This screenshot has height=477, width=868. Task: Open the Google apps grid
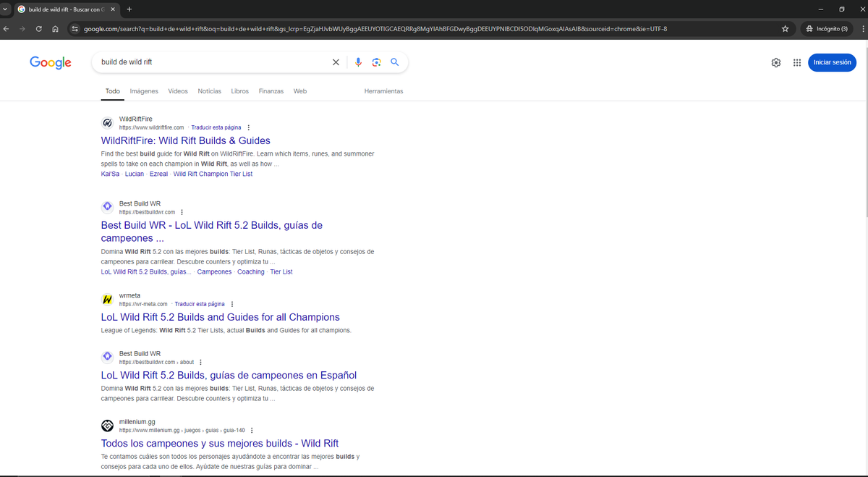click(796, 63)
